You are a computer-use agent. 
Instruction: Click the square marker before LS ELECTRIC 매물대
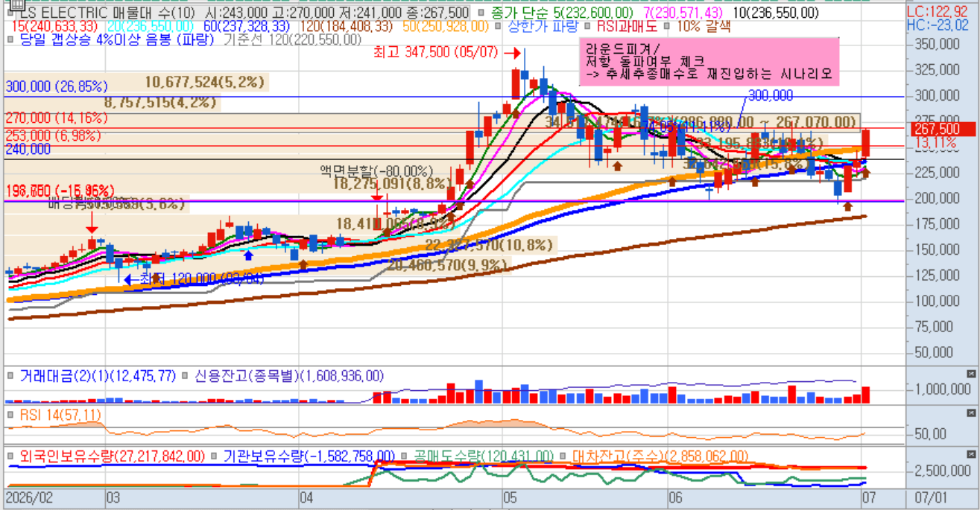pos(10,13)
